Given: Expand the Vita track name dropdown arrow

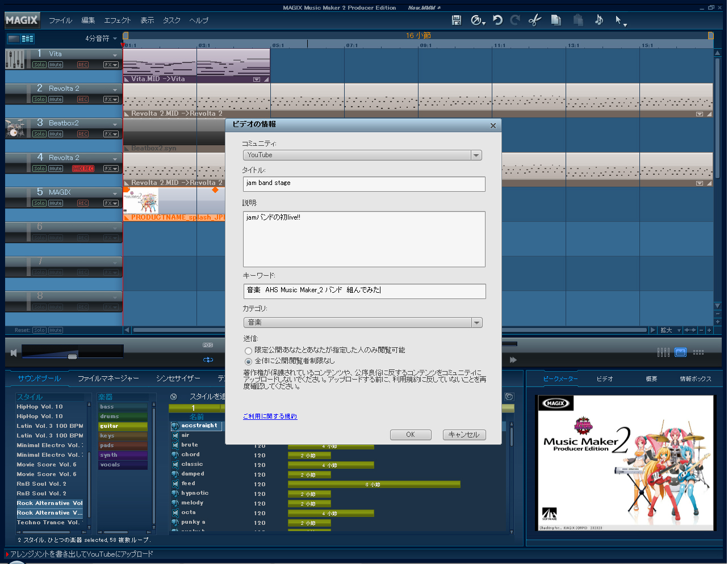Looking at the screenshot, I should click(115, 55).
